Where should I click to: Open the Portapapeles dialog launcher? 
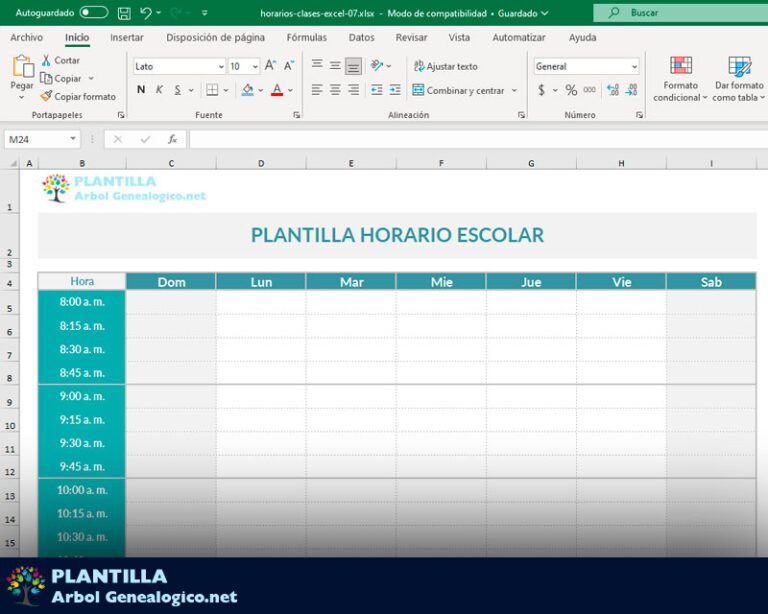pos(121,115)
